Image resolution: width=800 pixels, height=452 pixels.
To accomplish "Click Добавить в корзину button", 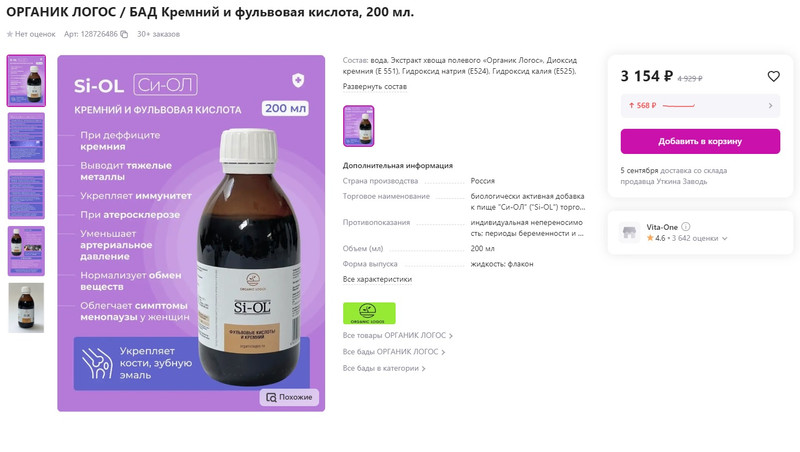I will 700,141.
